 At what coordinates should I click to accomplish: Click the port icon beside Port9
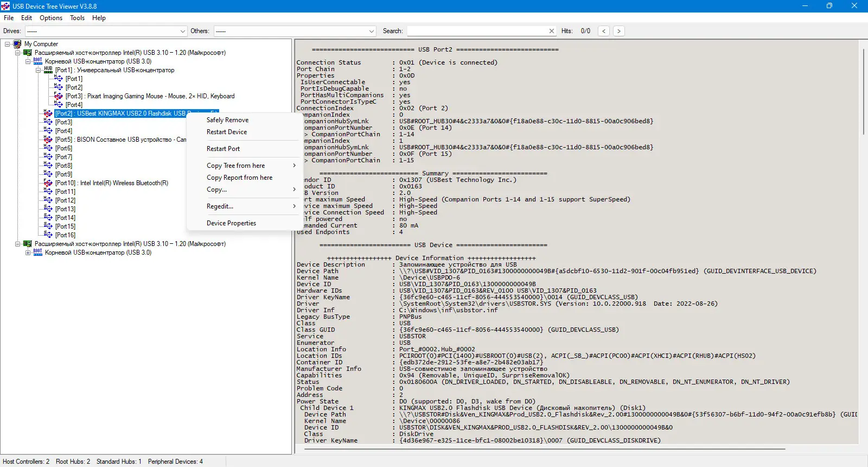pyautogui.click(x=48, y=174)
